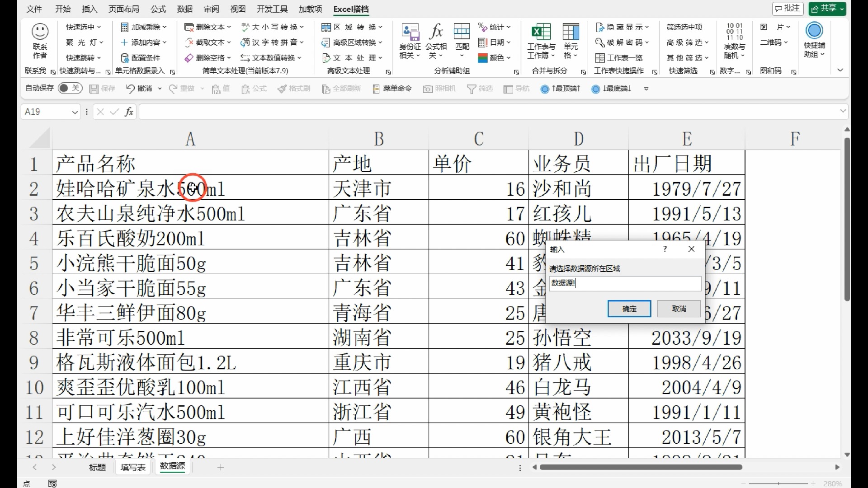This screenshot has height=488, width=868.
Task: Click the fx insert function icon in formula bar
Action: [x=129, y=112]
